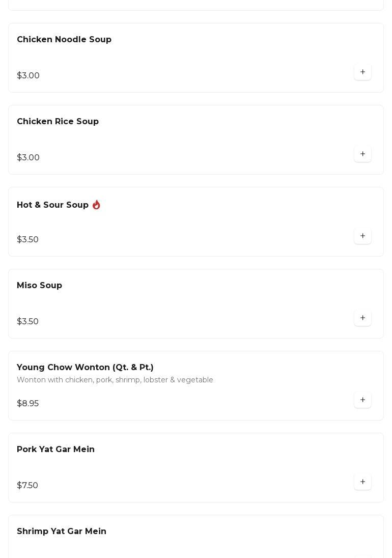Screen dimensions: 392x558
Task: Click the $8.95 price of Young Chow Wonton
Action: (x=28, y=403)
